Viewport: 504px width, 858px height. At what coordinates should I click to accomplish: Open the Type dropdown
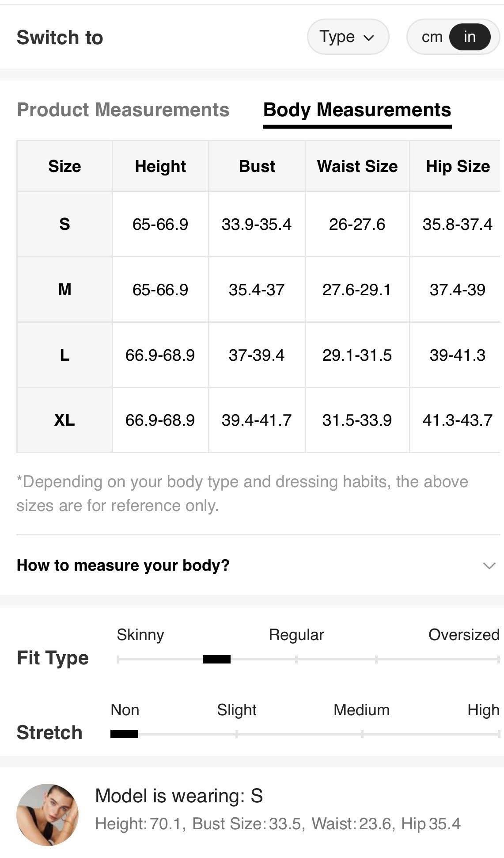(348, 37)
